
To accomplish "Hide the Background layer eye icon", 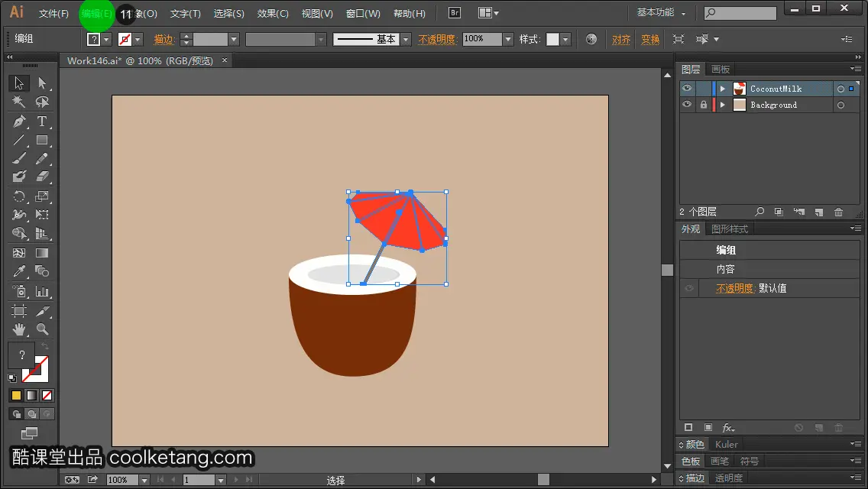I will [x=687, y=105].
